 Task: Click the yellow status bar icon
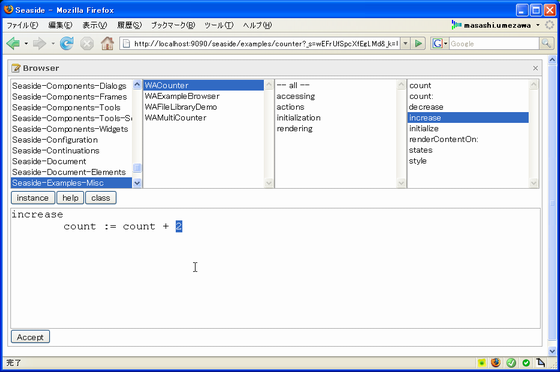tap(481, 363)
